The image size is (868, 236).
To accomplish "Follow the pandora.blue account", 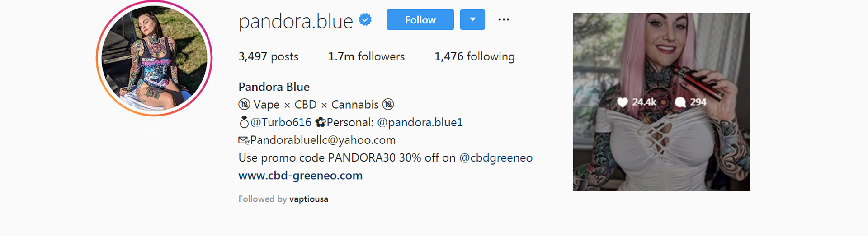I will pyautogui.click(x=420, y=19).
